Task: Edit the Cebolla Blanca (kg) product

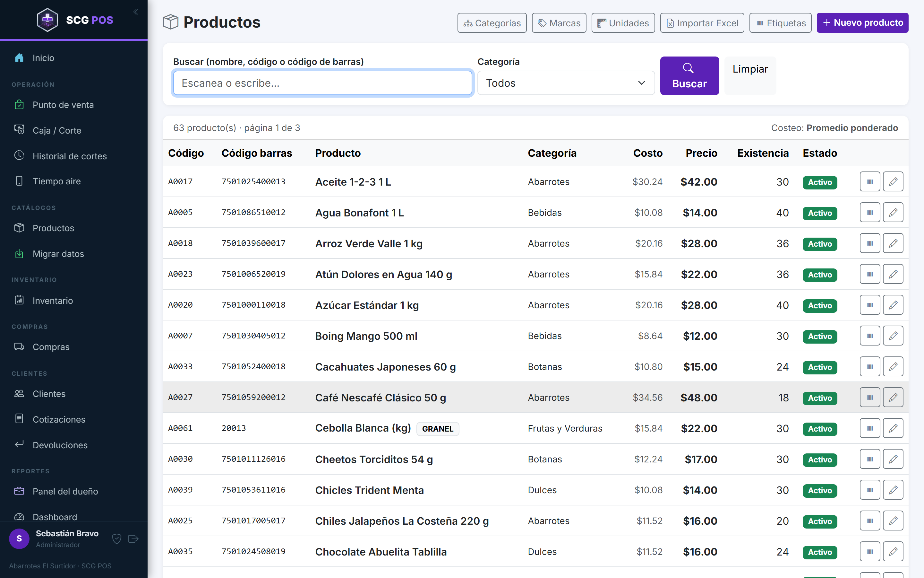Action: tap(893, 428)
